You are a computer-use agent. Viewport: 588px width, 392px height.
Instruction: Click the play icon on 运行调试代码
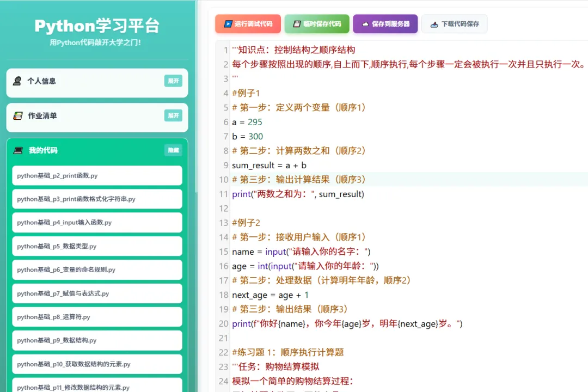point(228,24)
